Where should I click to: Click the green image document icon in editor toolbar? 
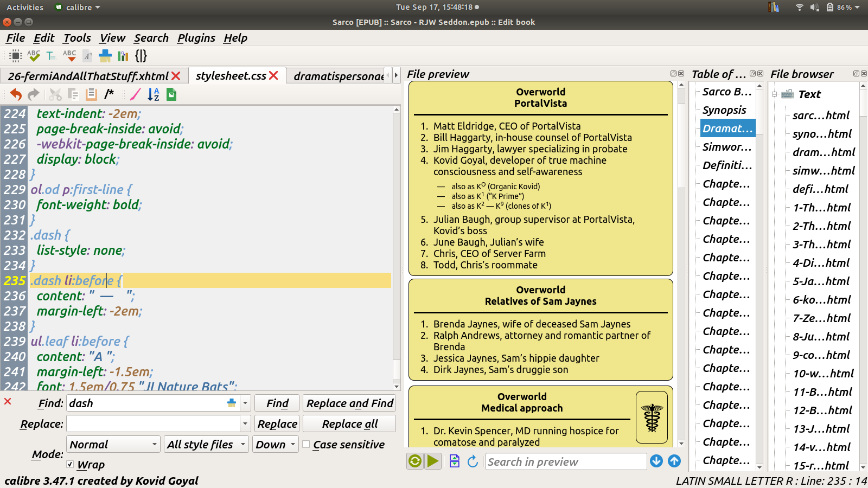pos(171,94)
